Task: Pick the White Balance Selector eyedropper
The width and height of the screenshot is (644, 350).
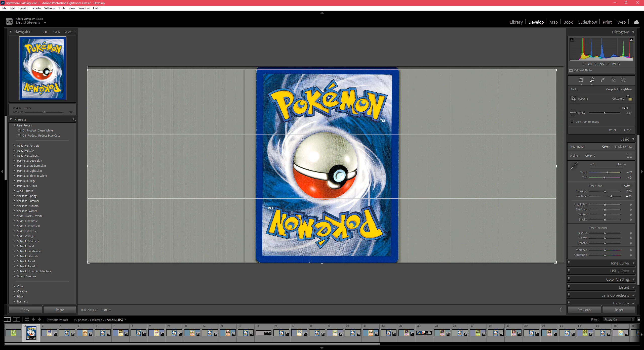Action: (574, 166)
